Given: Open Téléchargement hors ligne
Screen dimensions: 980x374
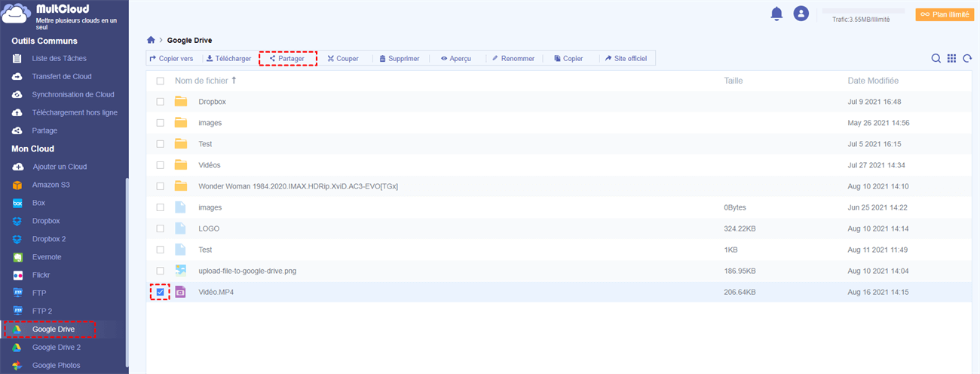Looking at the screenshot, I should [x=74, y=112].
